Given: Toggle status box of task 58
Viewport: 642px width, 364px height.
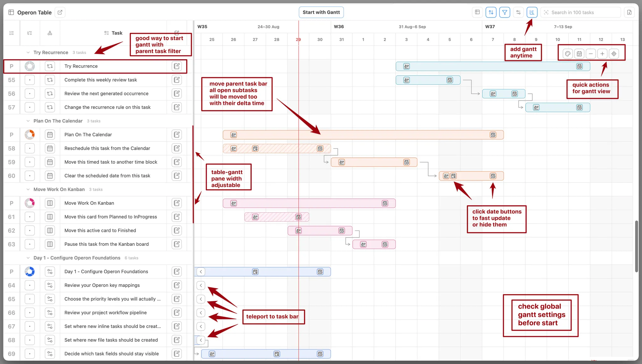Looking at the screenshot, I should (x=30, y=148).
